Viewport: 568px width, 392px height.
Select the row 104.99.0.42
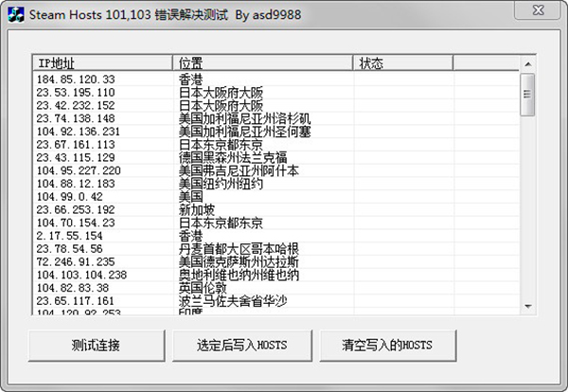coord(276,196)
